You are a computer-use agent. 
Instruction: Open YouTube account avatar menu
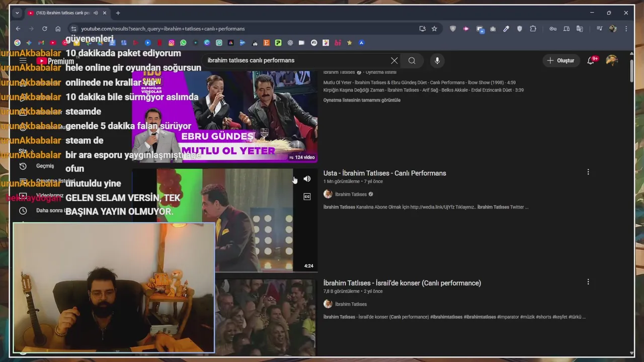coord(612,60)
